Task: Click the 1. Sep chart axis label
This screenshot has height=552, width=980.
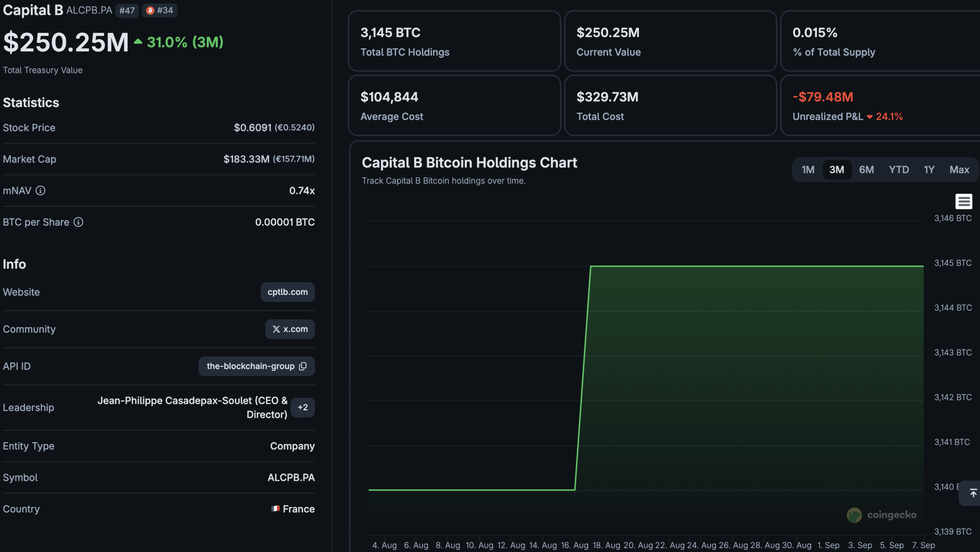Action: (x=828, y=545)
